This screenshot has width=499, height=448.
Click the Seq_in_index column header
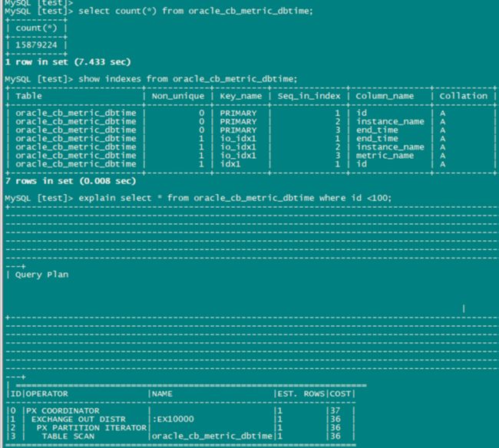(309, 96)
